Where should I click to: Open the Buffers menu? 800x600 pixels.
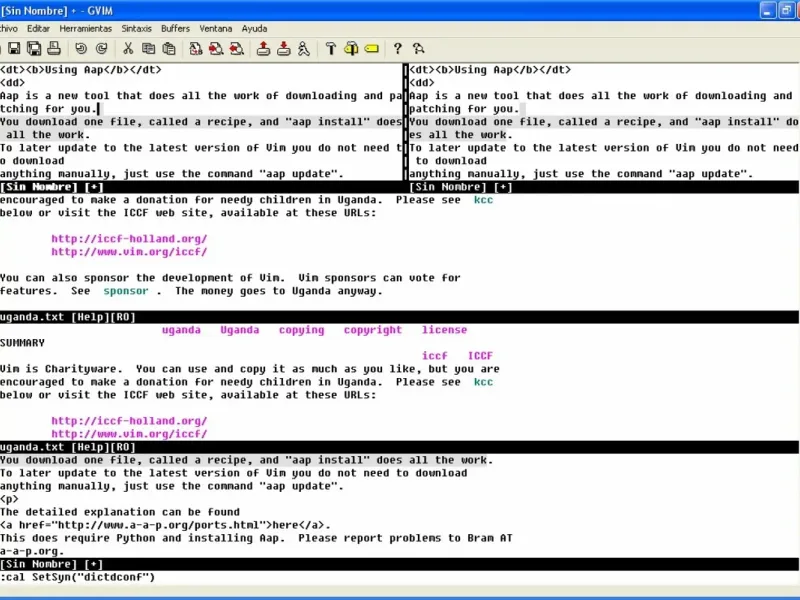click(x=175, y=29)
